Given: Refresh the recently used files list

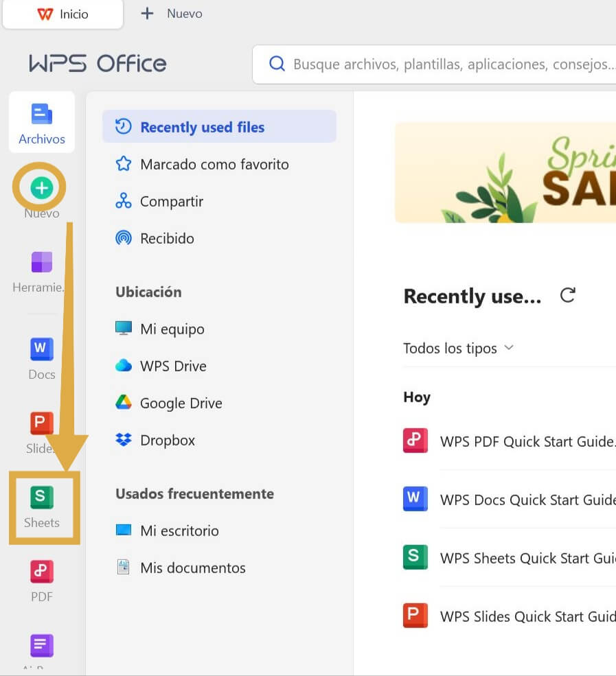Looking at the screenshot, I should (568, 295).
